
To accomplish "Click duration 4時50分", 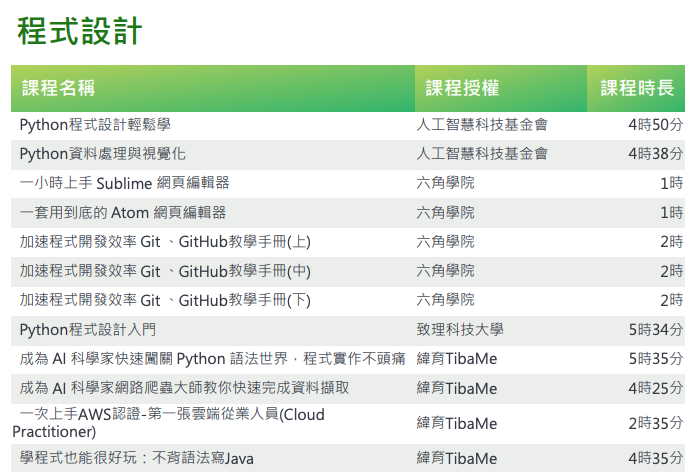I will (x=655, y=125).
